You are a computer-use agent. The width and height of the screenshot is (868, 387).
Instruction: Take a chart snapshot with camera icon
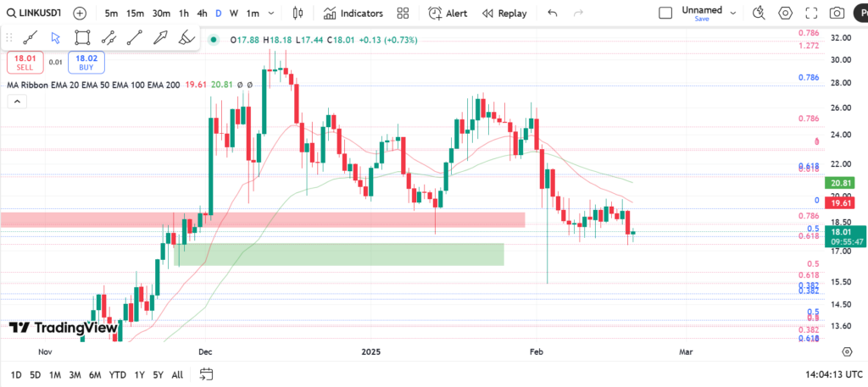coord(837,14)
